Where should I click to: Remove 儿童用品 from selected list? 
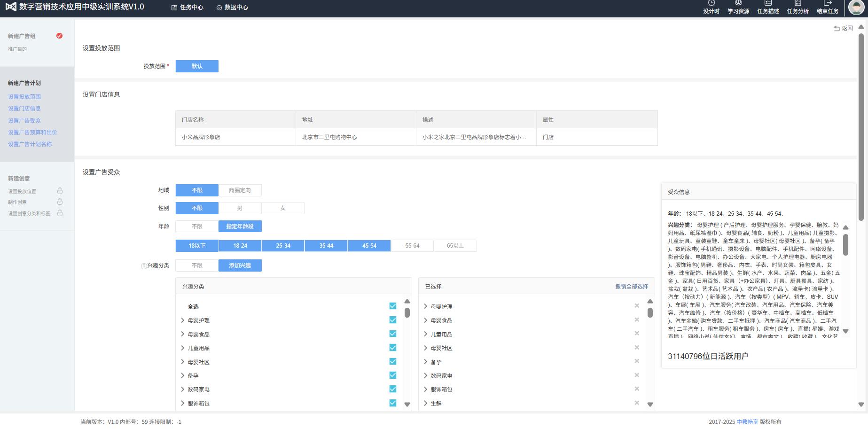637,334
